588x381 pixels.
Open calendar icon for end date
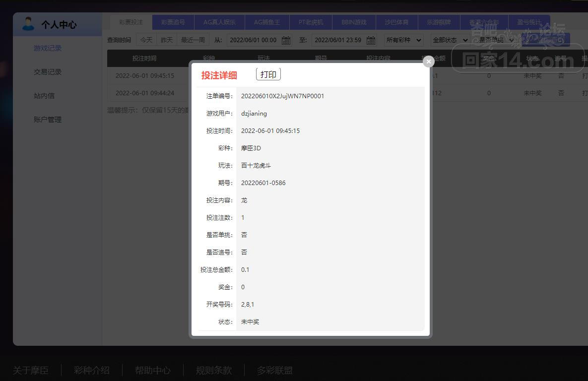371,40
